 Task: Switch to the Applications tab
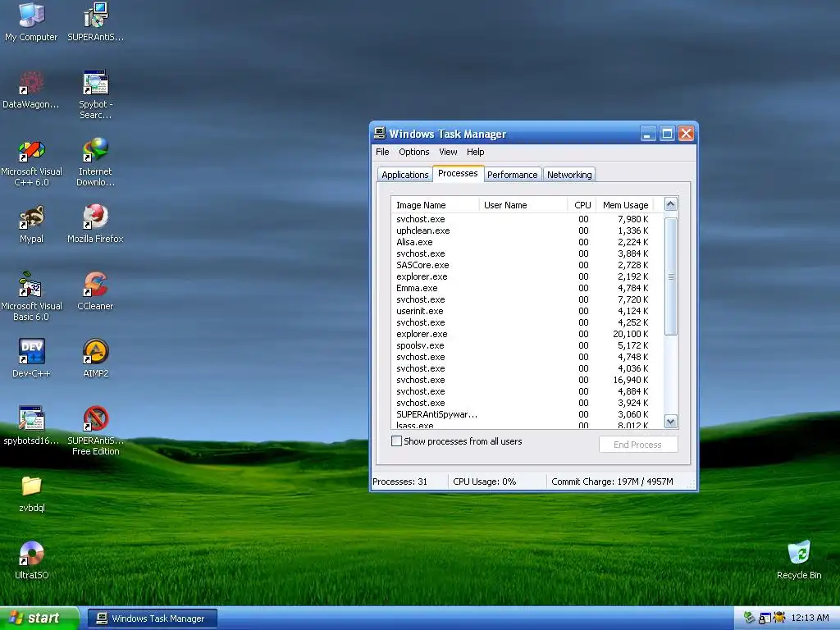(x=404, y=175)
